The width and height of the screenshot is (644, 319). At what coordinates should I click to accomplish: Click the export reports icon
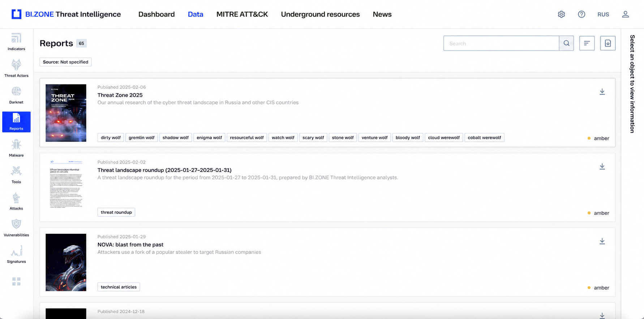point(608,43)
